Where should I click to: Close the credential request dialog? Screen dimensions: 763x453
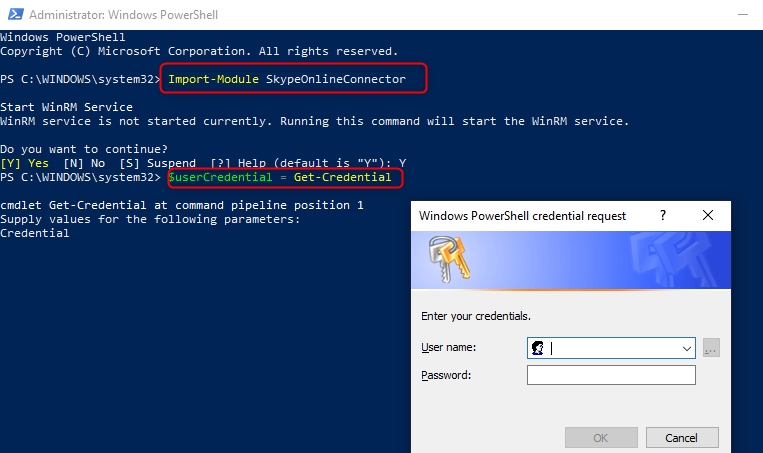coord(708,215)
